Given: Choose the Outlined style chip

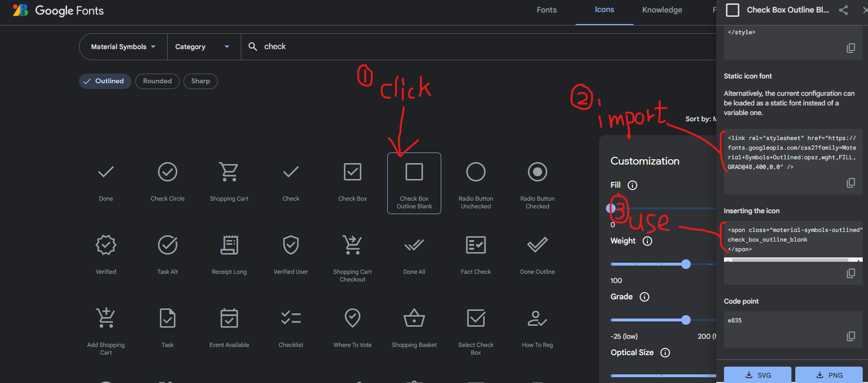Looking at the screenshot, I should [x=105, y=81].
